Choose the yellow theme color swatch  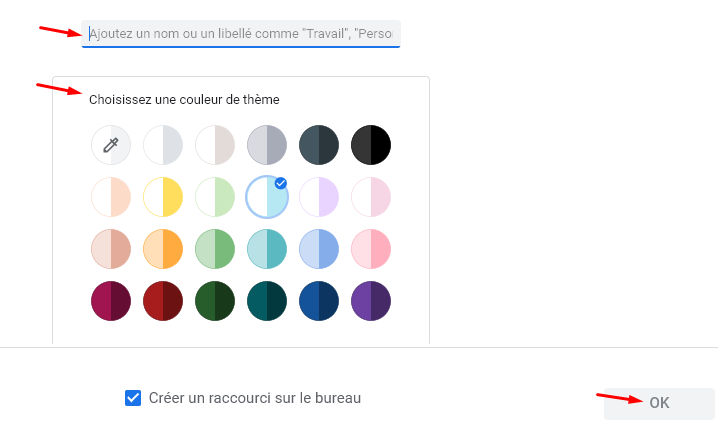tap(163, 197)
